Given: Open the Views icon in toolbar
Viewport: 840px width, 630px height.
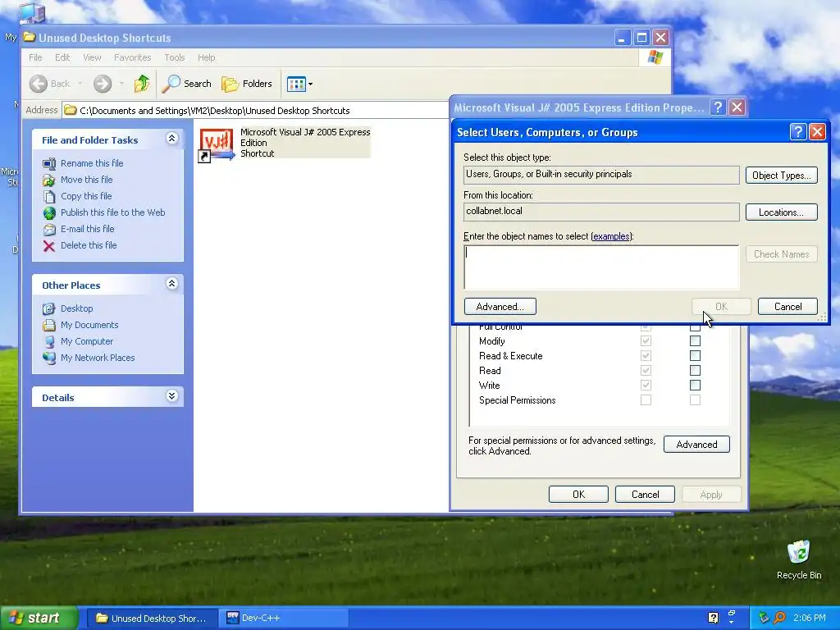Looking at the screenshot, I should point(295,84).
